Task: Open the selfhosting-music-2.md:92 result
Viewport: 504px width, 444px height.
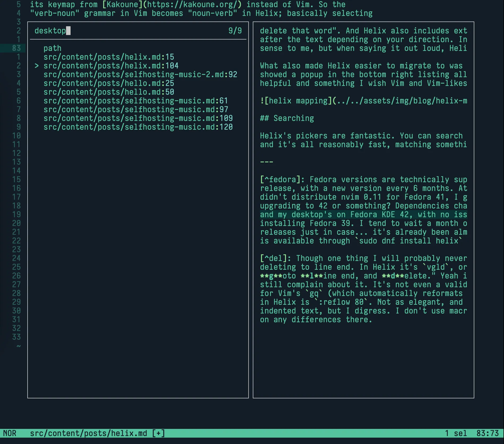Action: [140, 75]
